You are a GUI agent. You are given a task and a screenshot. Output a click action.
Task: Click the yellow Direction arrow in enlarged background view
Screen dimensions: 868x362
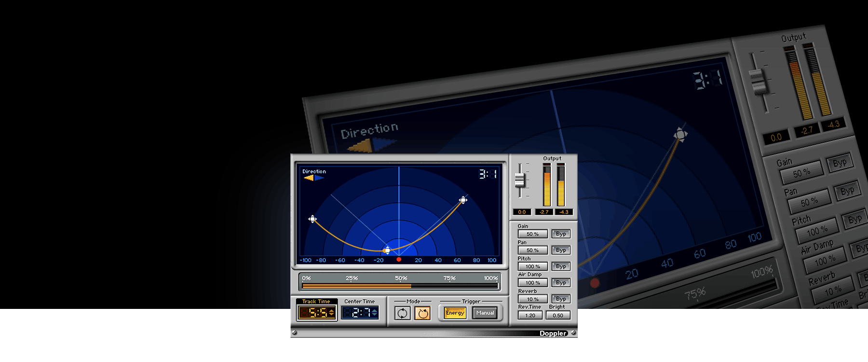tap(360, 146)
